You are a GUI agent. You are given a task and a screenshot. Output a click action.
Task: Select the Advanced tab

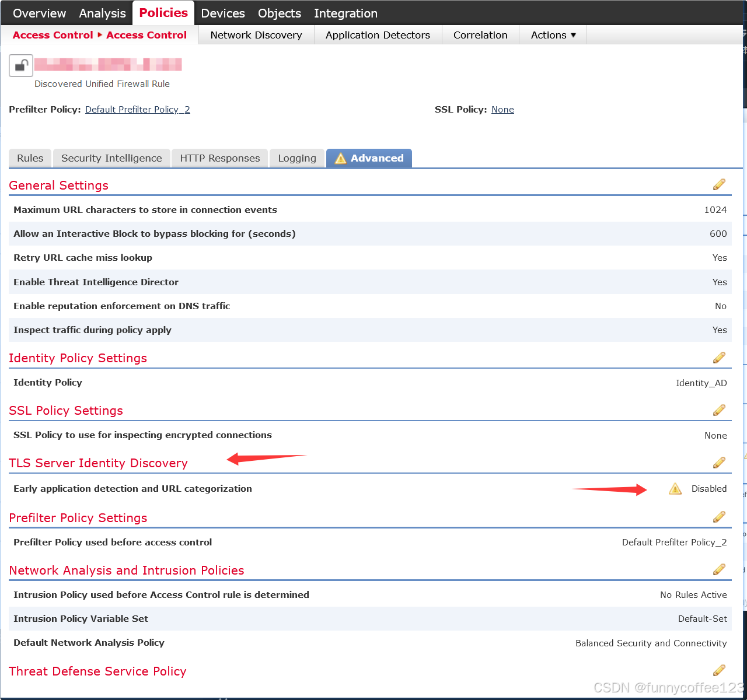[369, 158]
